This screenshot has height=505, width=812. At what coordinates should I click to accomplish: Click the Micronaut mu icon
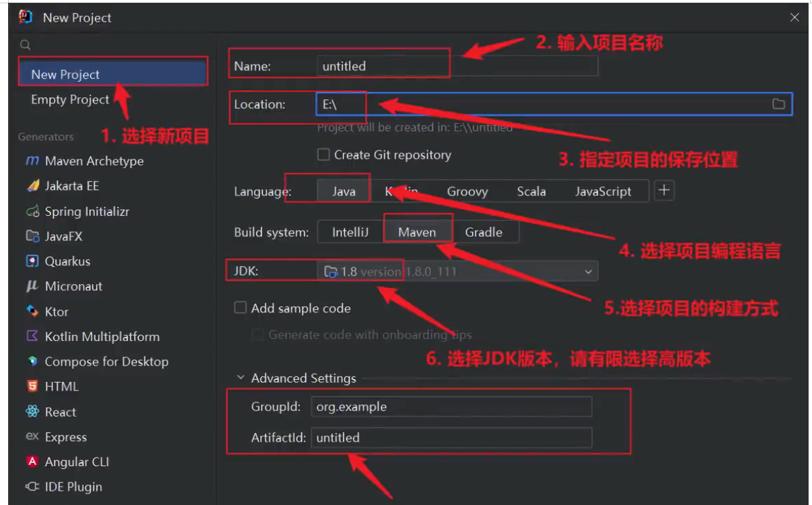pos(32,286)
